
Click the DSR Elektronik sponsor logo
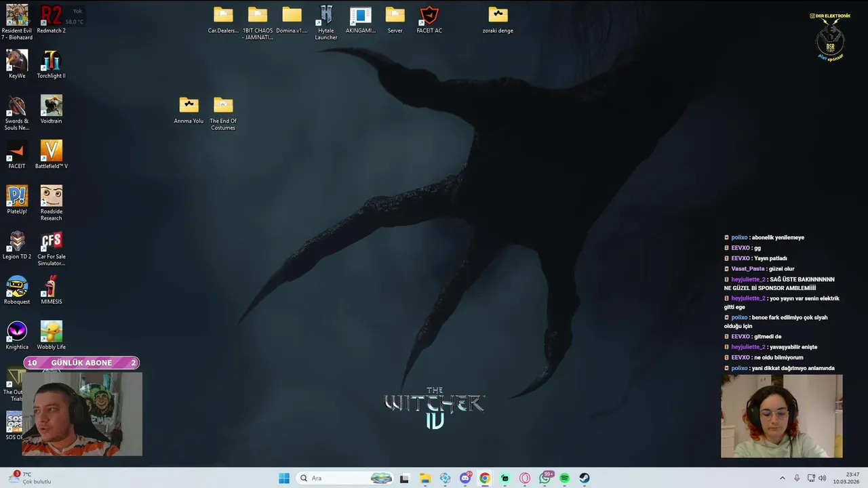(830, 37)
